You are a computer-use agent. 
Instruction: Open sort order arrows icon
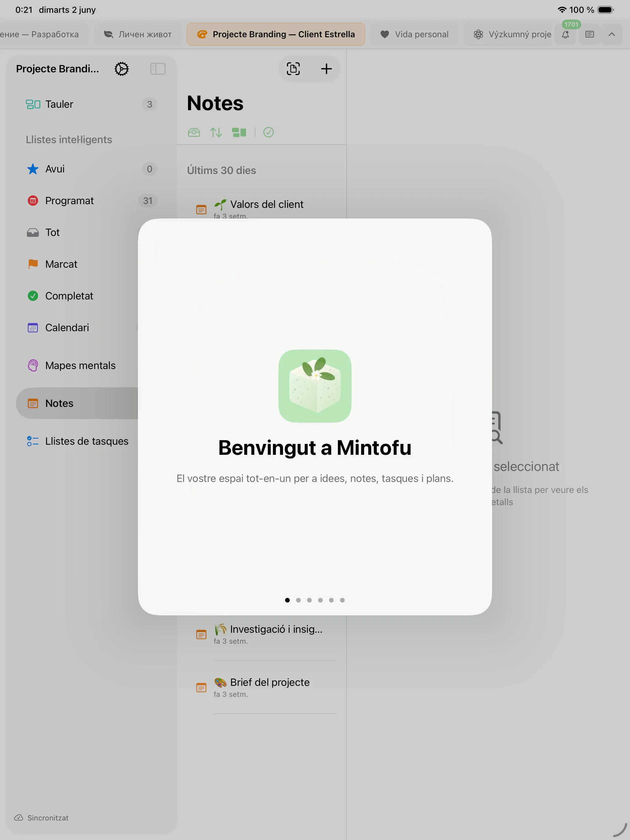pyautogui.click(x=216, y=132)
